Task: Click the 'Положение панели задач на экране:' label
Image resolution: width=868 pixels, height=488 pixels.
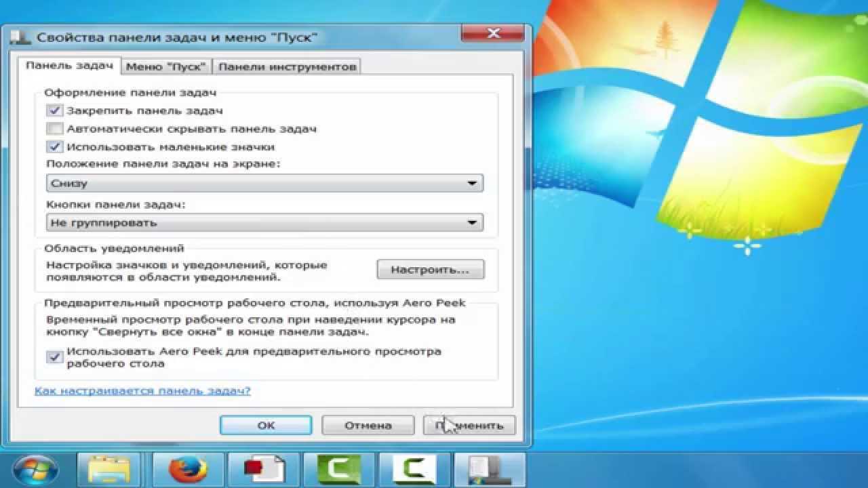Action: point(163,164)
